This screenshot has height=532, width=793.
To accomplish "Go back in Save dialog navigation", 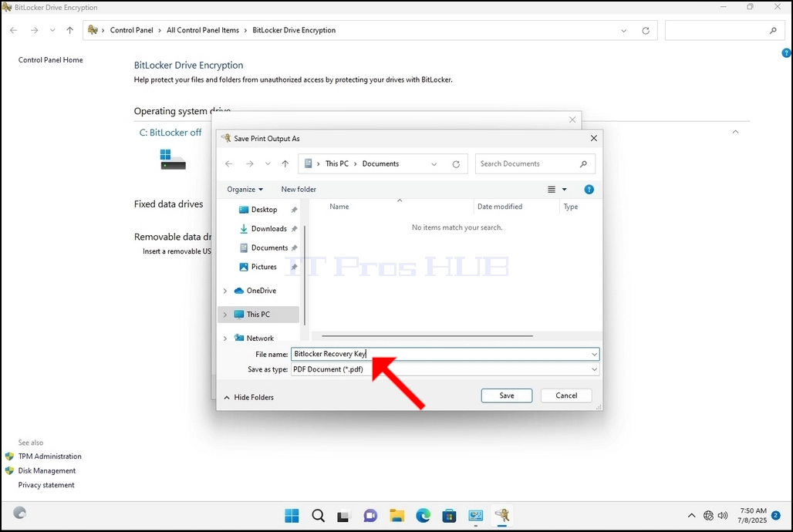I will (228, 164).
